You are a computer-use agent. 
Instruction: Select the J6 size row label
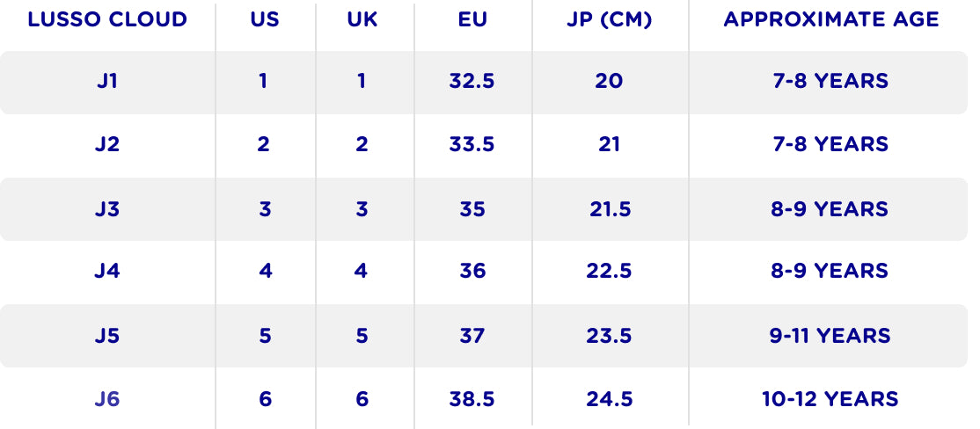pyautogui.click(x=107, y=399)
